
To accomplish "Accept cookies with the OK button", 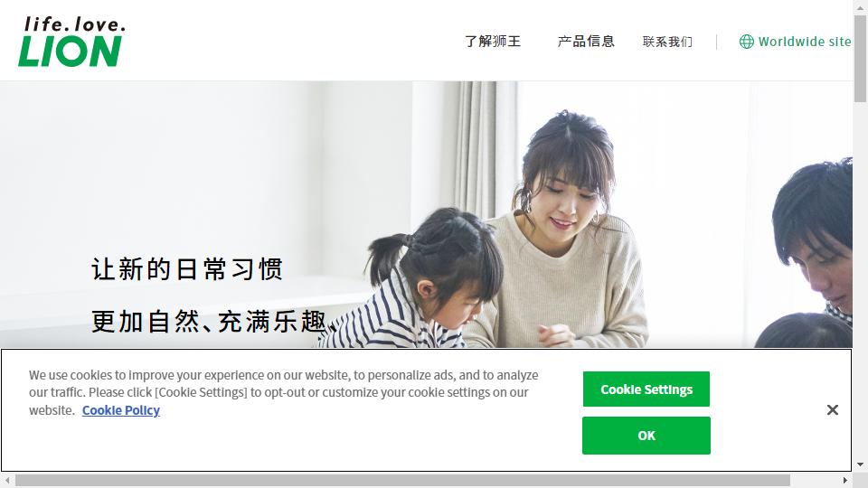I will pos(646,436).
